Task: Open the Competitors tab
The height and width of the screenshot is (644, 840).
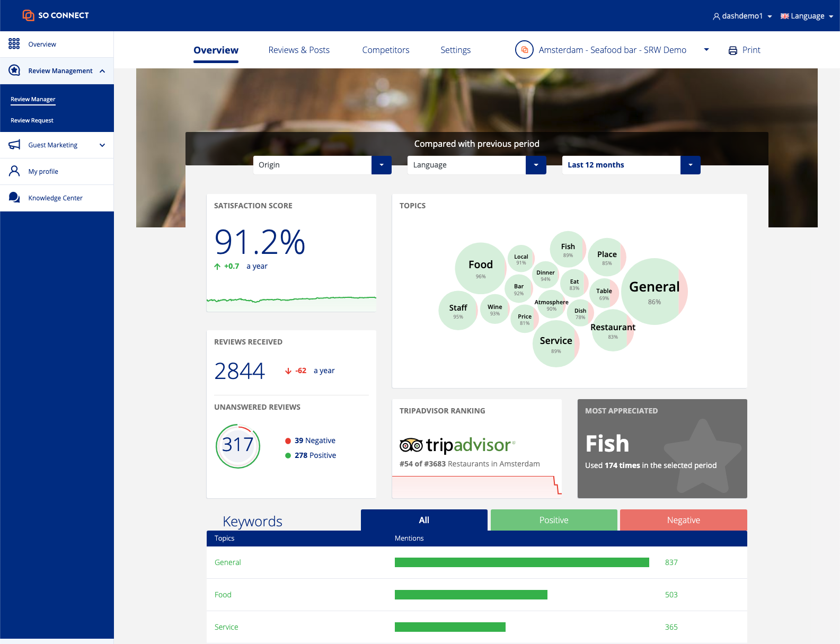Action: (x=385, y=50)
